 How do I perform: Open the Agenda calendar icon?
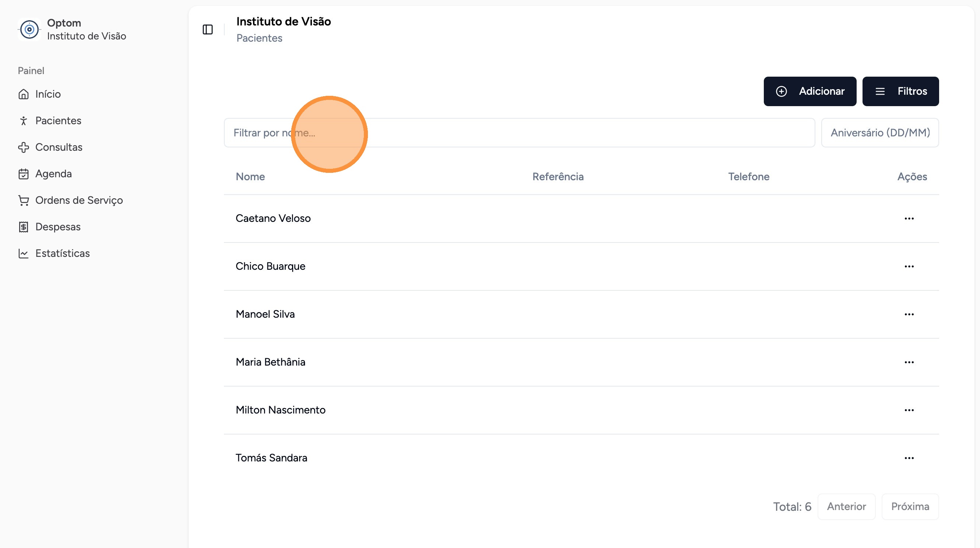coord(24,174)
